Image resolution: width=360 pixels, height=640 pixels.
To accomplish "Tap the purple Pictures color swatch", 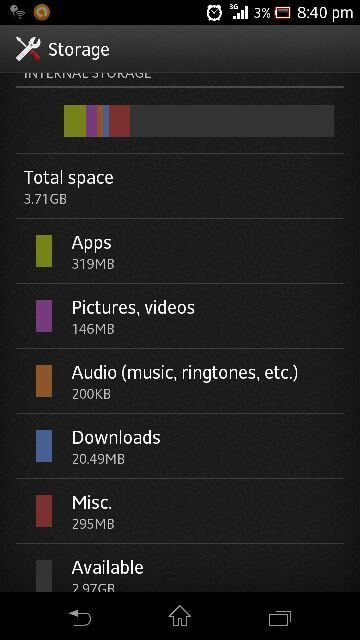I will 44,316.
